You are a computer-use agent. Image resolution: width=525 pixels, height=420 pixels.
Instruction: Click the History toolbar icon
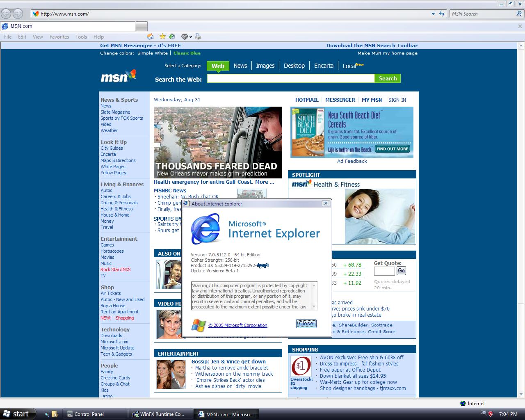172,37
